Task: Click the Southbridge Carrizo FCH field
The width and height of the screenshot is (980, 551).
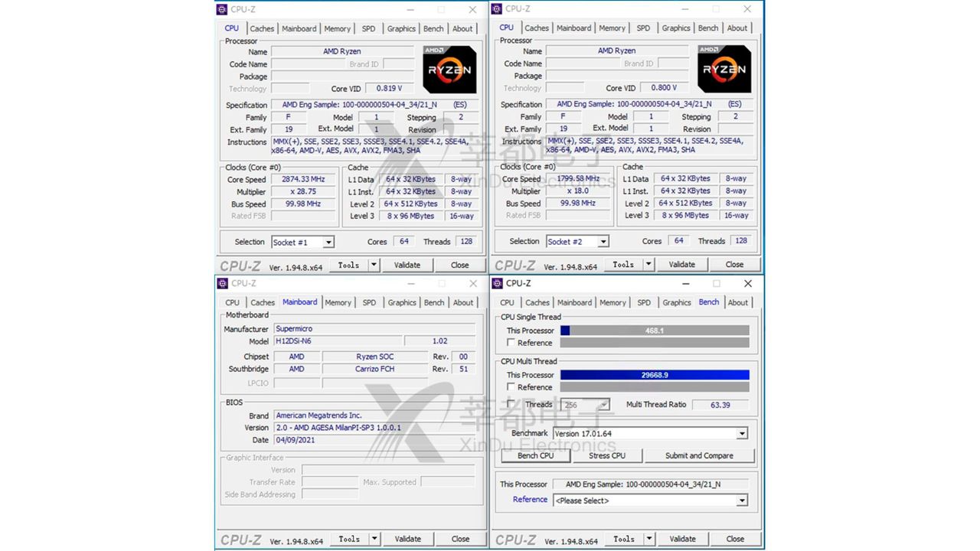Action: point(374,369)
